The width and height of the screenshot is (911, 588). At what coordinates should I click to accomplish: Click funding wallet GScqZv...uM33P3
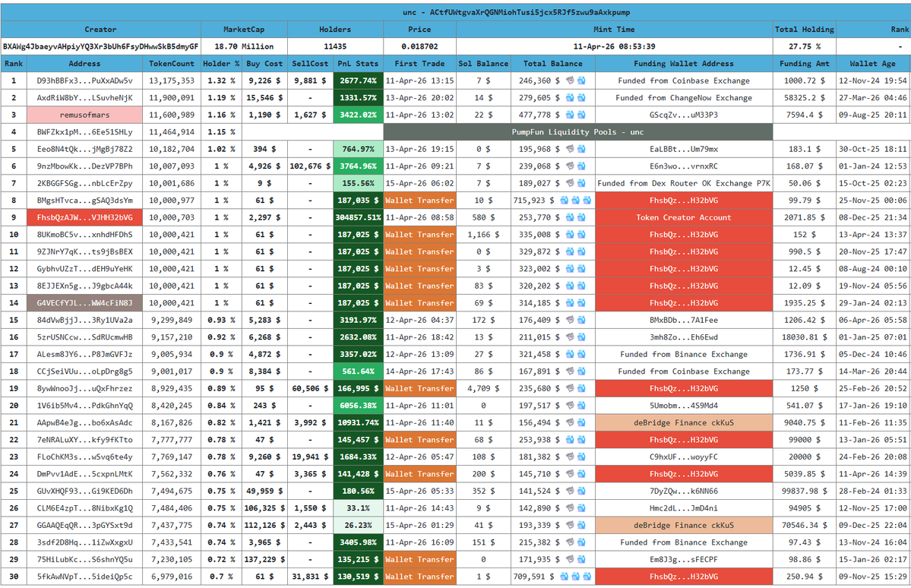click(x=684, y=115)
